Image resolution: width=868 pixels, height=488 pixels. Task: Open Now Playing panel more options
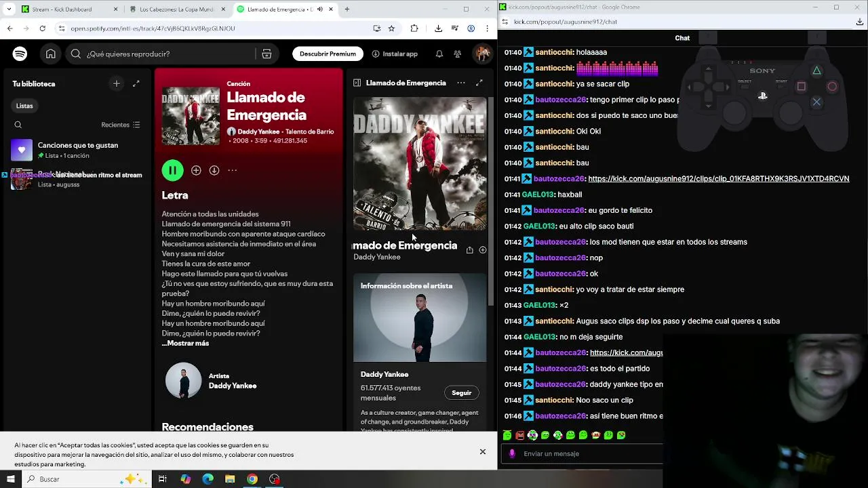461,83
